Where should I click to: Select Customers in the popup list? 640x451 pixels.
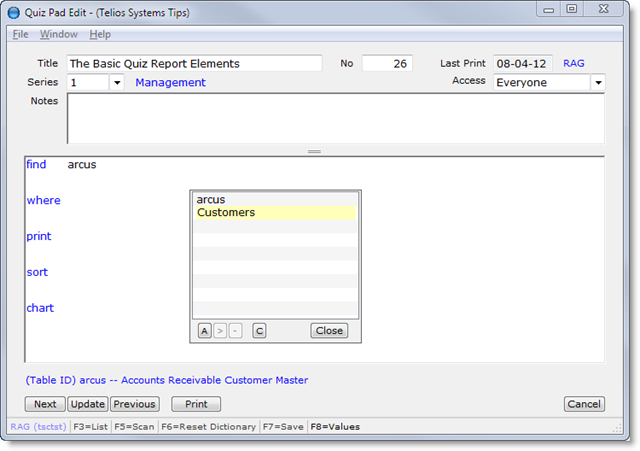[x=226, y=213]
